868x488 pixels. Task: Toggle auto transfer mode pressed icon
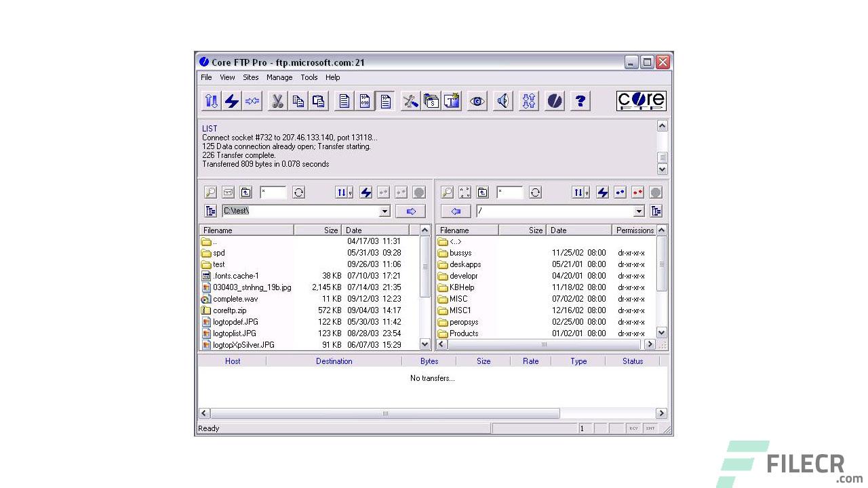[x=385, y=101]
